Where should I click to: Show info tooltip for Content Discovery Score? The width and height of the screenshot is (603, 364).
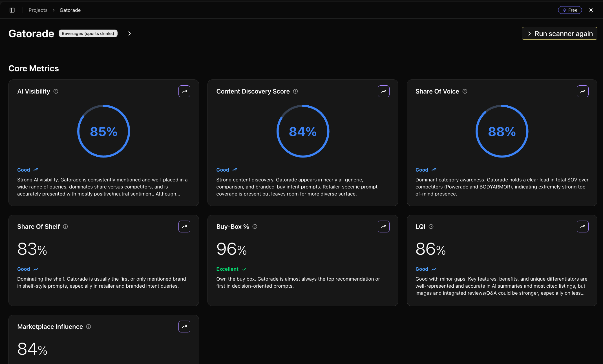coord(295,91)
